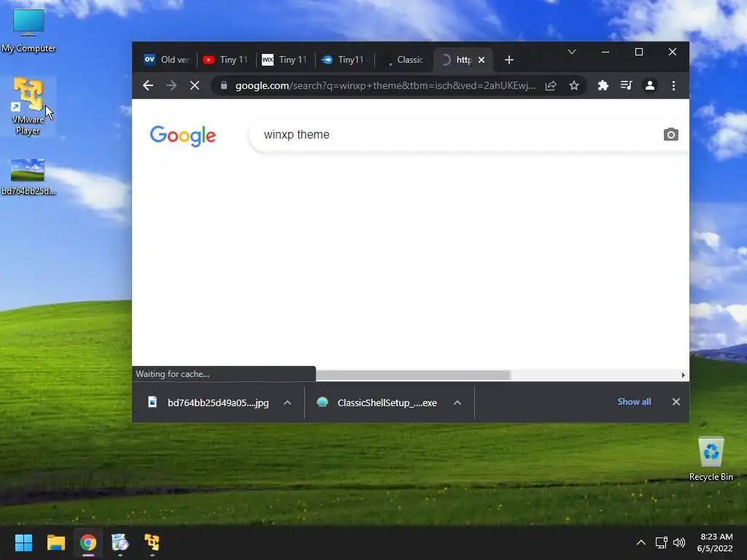Screen dimensions: 747x560
Task: Bookmark this page with the star icon
Action: pos(574,86)
